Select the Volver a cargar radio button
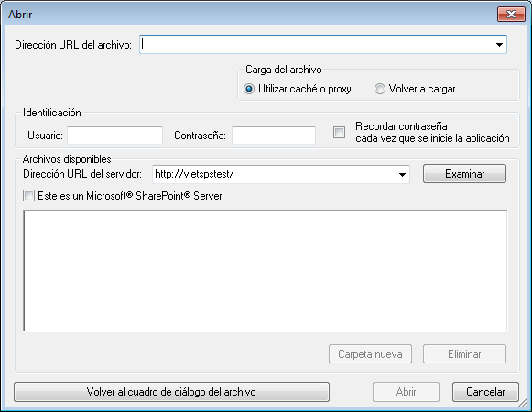 (x=380, y=89)
